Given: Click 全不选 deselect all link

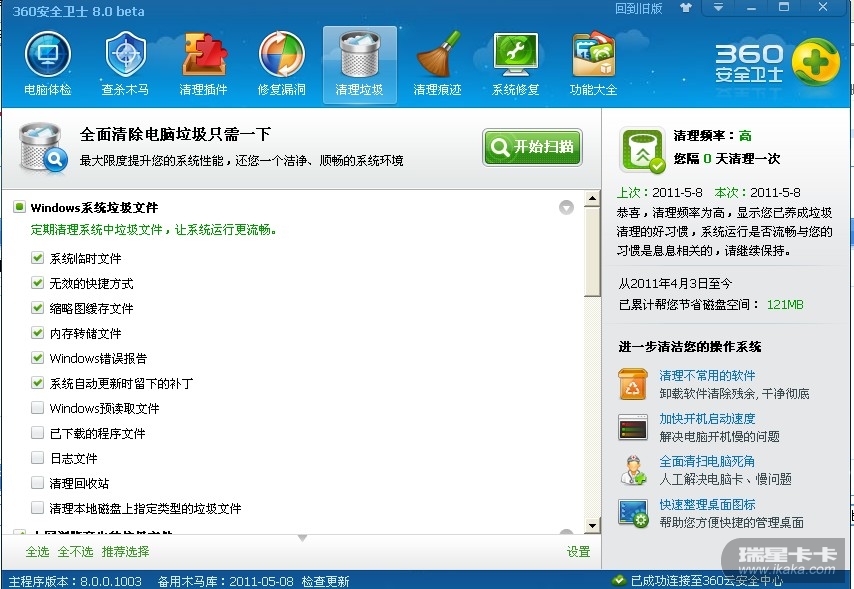Looking at the screenshot, I should click(x=75, y=551).
